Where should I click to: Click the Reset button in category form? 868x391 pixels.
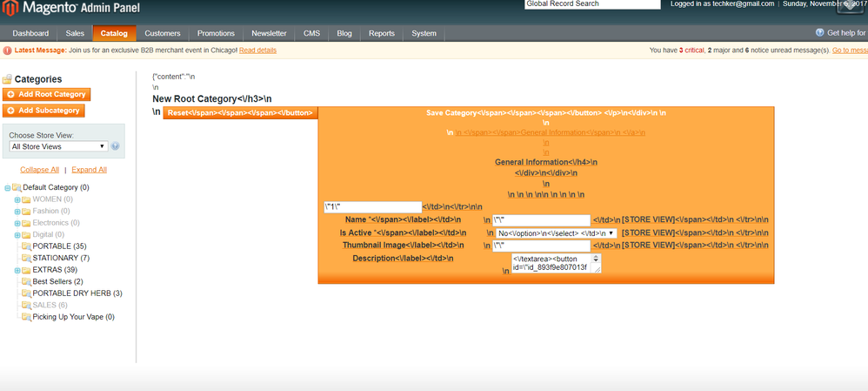[x=240, y=113]
